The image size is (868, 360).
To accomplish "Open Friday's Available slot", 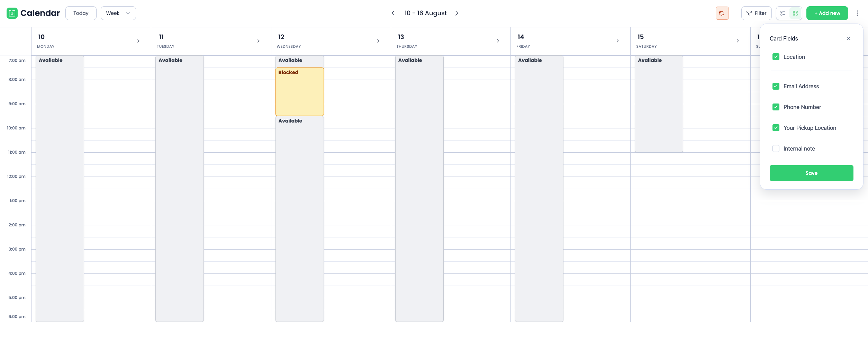I will (x=539, y=189).
